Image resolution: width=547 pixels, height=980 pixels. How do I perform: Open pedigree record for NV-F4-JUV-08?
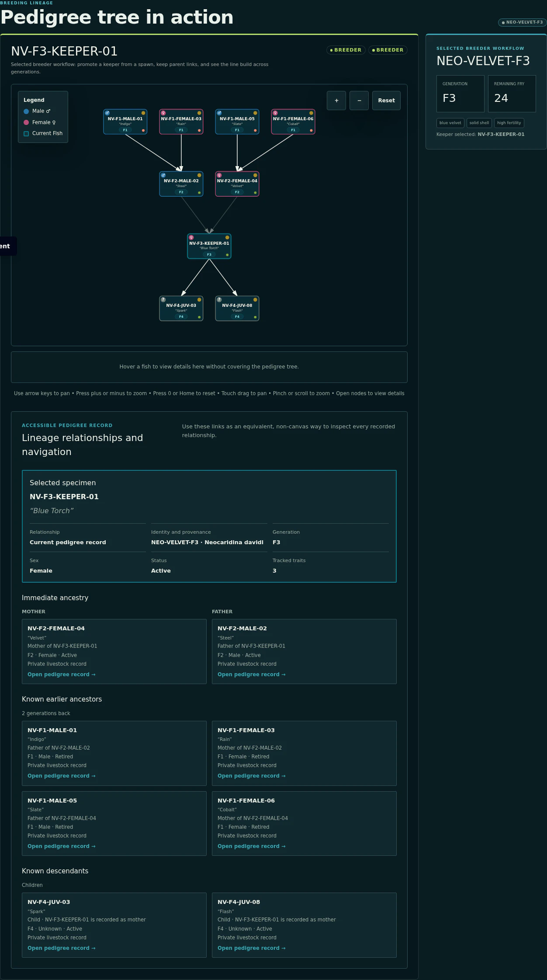[x=251, y=948]
